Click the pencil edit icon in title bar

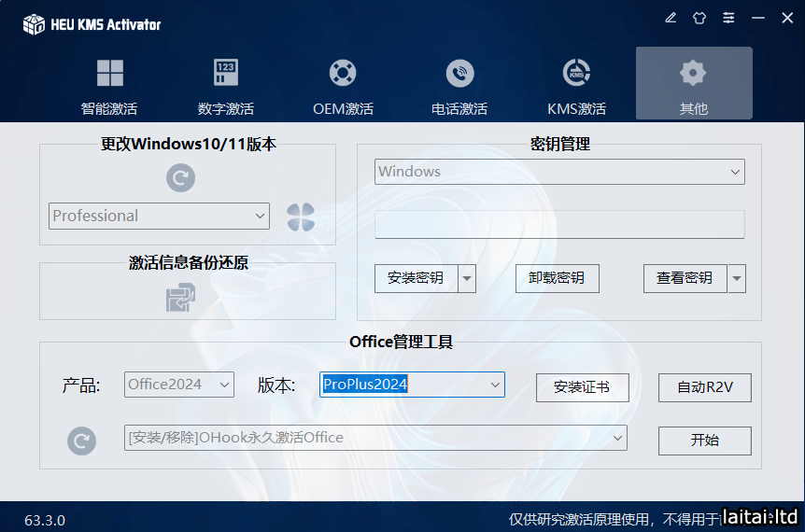671,18
